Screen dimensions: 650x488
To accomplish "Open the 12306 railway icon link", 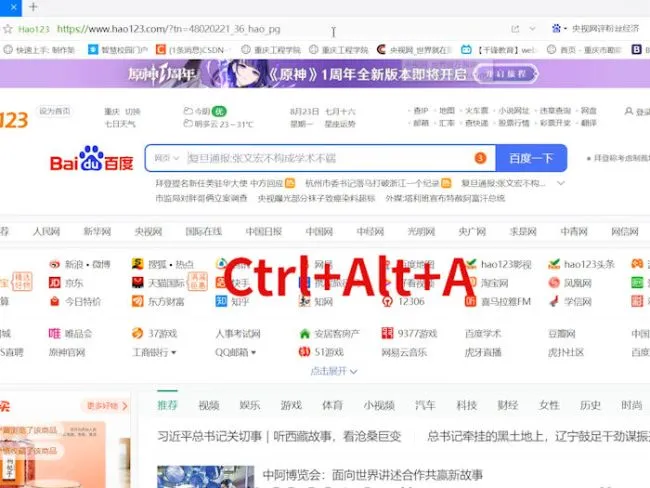I will coord(387,301).
